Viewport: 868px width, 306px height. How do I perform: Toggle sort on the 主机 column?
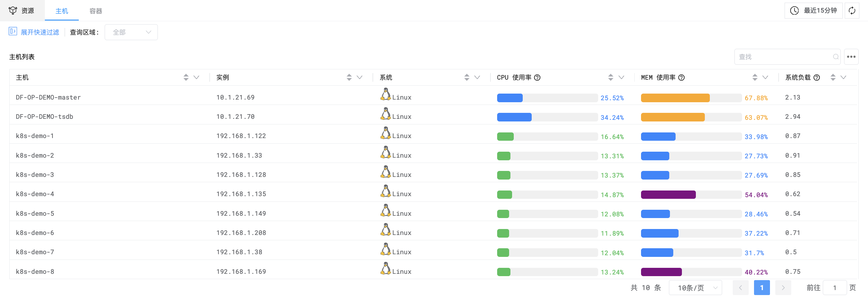(186, 77)
